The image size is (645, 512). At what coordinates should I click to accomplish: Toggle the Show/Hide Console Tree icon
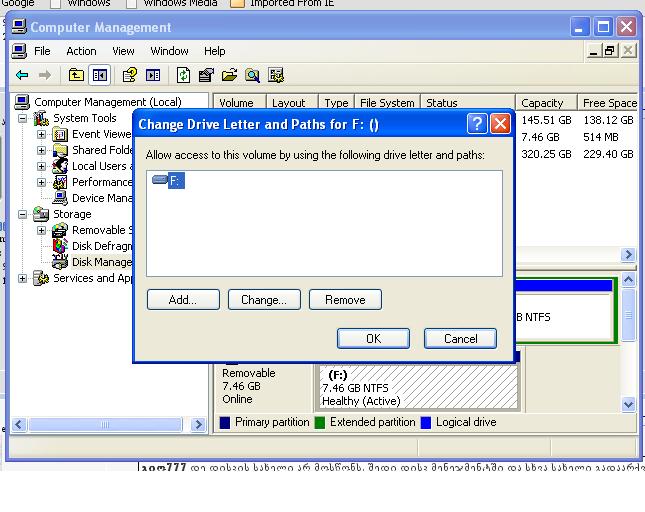click(100, 75)
